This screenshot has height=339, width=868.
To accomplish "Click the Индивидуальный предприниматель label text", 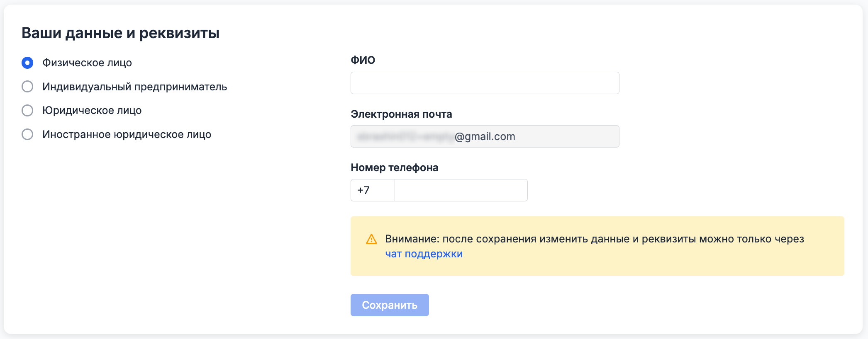I will pyautogui.click(x=134, y=87).
